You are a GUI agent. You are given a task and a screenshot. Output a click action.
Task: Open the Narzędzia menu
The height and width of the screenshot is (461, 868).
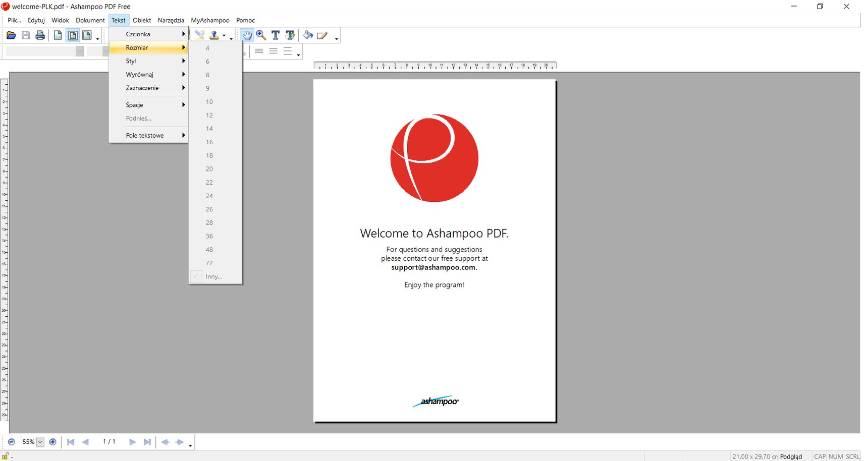pos(171,20)
